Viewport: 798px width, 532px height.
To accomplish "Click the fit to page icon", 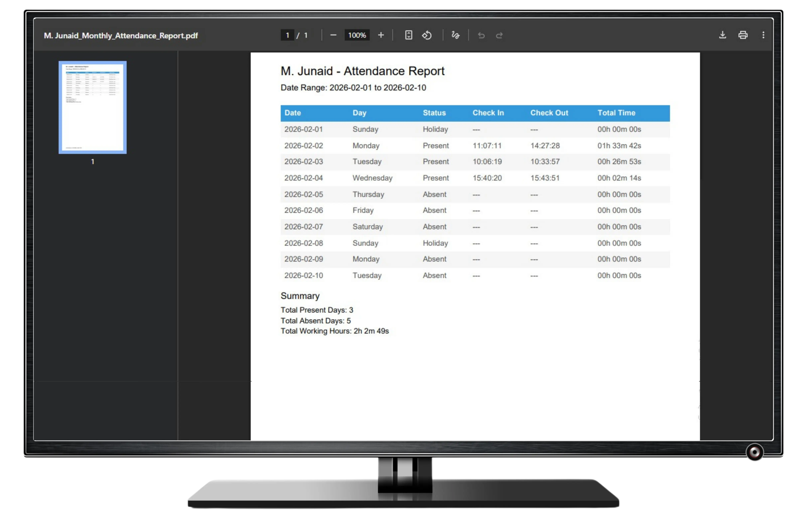I will coord(408,35).
